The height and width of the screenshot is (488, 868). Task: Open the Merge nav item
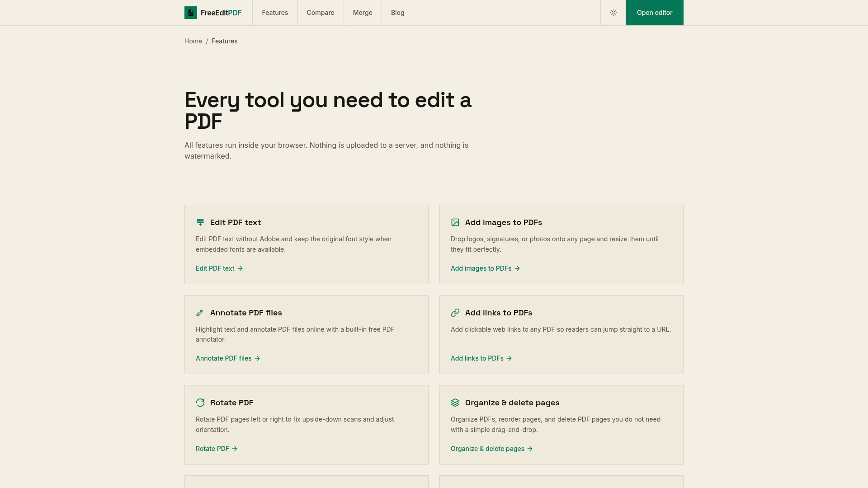pyautogui.click(x=363, y=13)
